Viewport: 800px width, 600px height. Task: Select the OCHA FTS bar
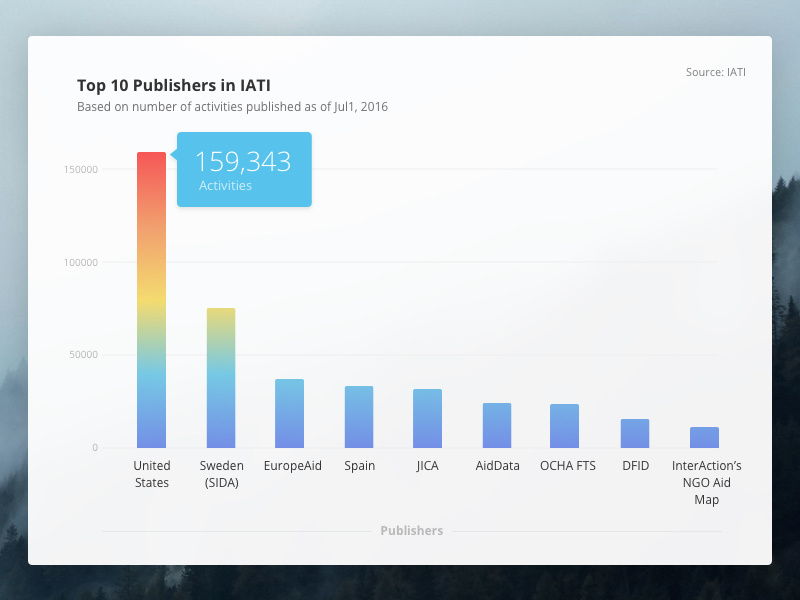tap(567, 423)
